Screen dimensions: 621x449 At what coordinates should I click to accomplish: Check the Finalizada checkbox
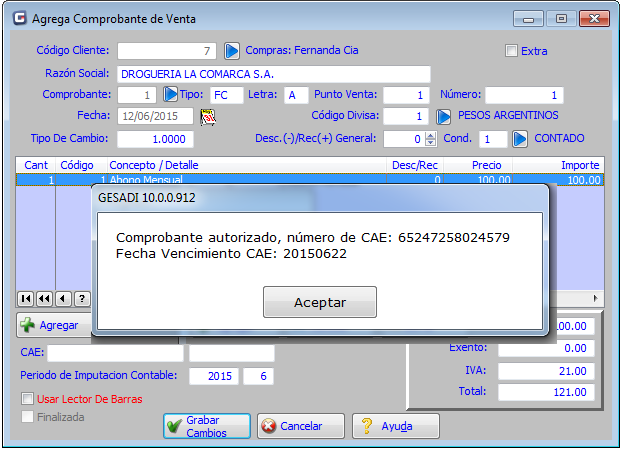point(28,417)
